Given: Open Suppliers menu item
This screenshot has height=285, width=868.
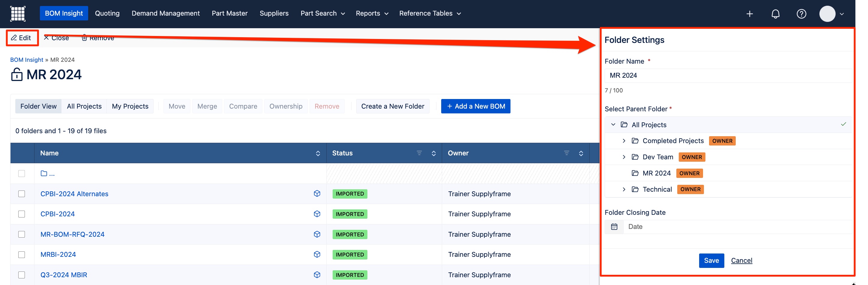Looking at the screenshot, I should (274, 13).
